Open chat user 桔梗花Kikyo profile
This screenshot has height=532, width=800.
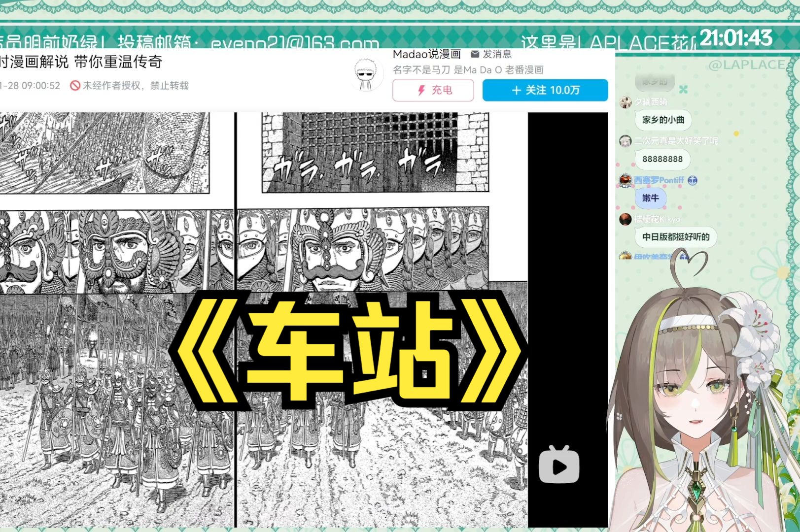657,219
